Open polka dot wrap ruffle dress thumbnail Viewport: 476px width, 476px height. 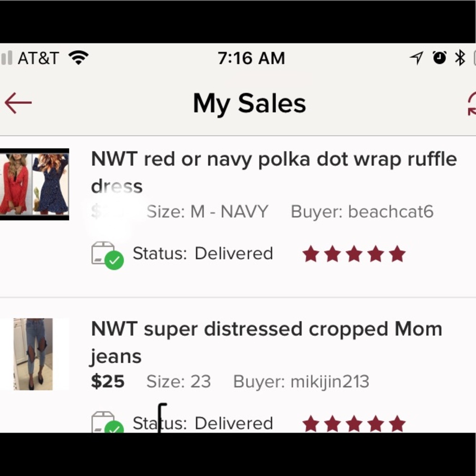(34, 184)
